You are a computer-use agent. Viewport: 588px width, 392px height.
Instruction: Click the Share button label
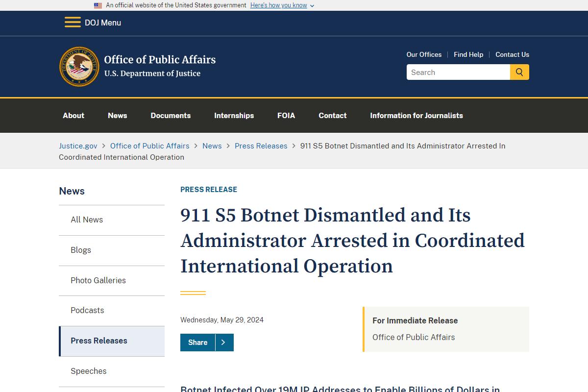(x=197, y=343)
